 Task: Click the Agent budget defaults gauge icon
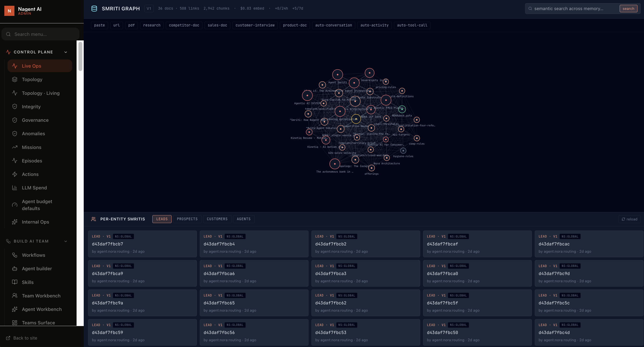point(15,205)
